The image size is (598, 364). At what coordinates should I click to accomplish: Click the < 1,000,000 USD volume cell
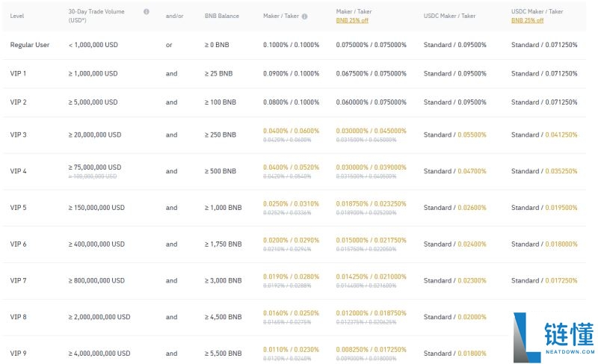(x=93, y=45)
